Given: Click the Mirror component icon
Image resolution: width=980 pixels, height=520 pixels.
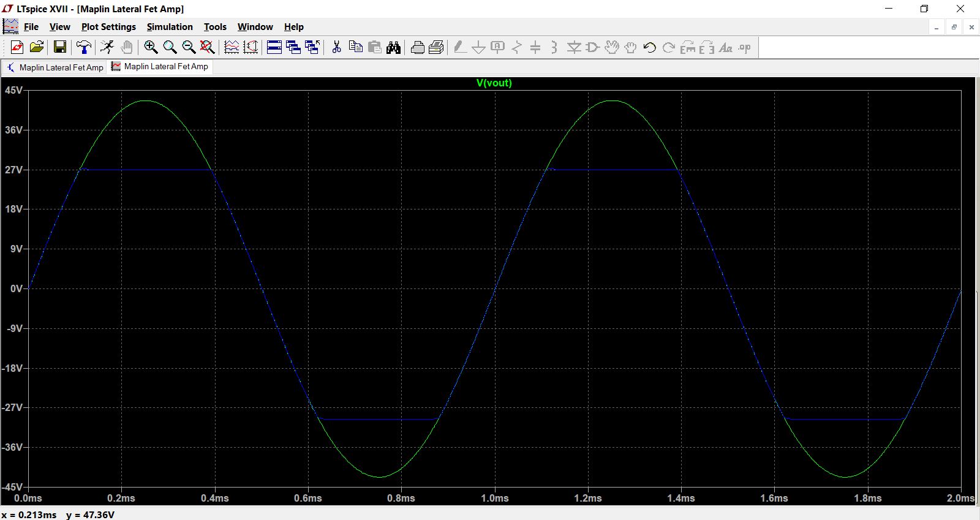Looking at the screenshot, I should point(706,47).
